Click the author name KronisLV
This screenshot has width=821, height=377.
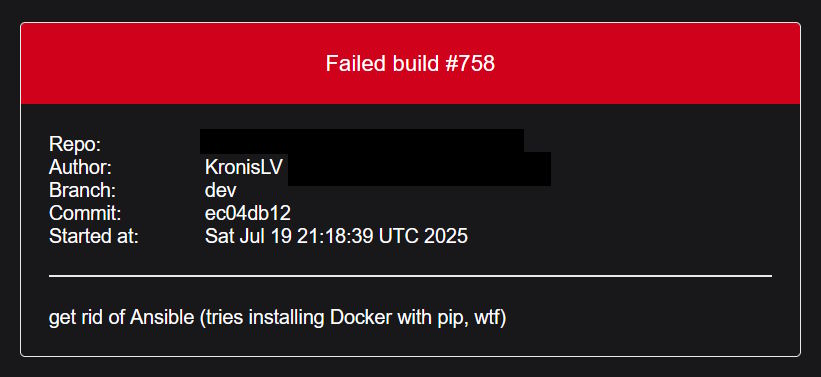click(243, 167)
